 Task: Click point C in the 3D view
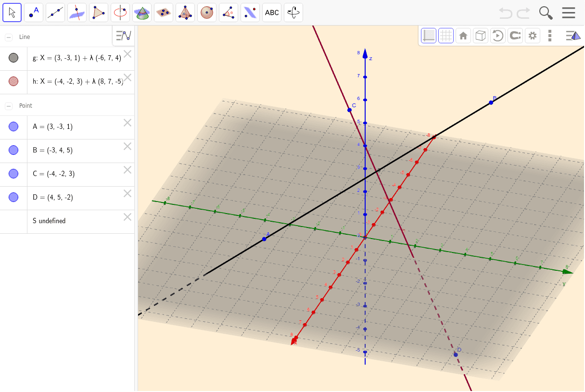click(350, 110)
